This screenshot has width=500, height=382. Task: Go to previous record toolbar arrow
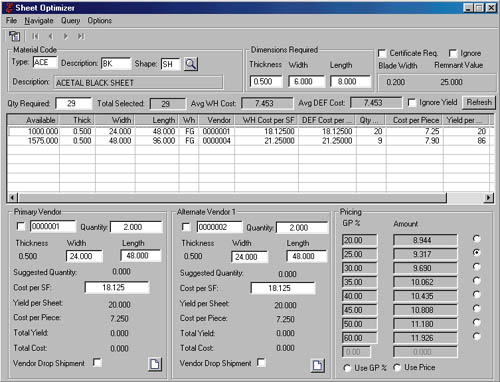[51, 36]
